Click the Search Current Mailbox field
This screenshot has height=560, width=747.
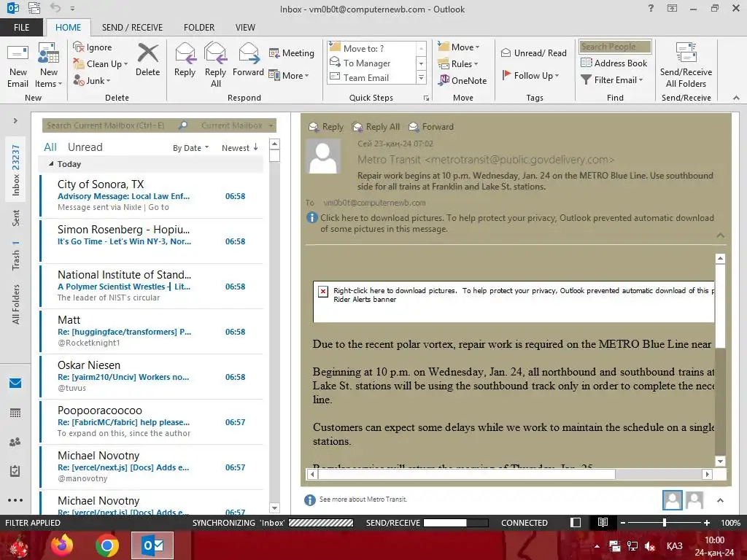(x=111, y=125)
